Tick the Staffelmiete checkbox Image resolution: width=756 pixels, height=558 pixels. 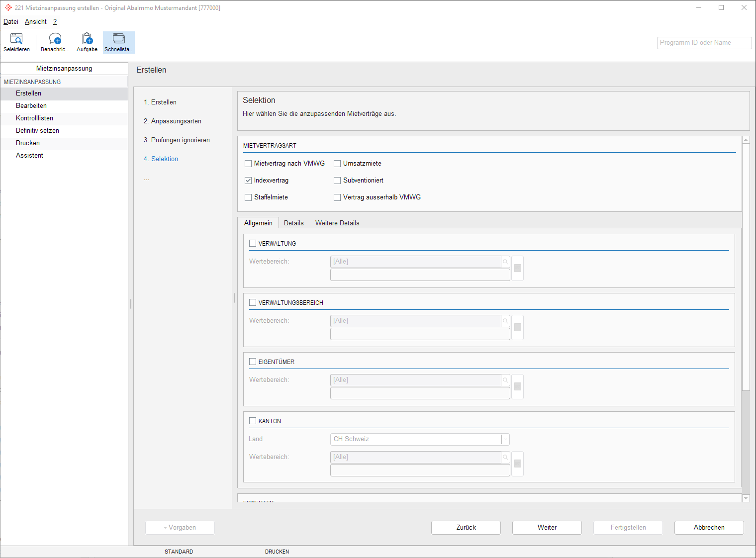[x=248, y=197]
